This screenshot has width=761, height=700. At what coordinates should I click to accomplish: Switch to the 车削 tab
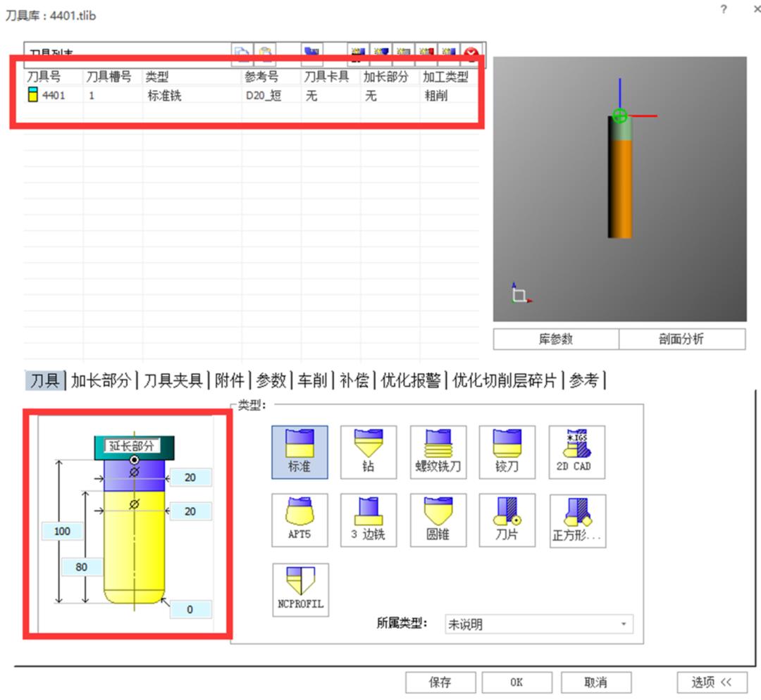pyautogui.click(x=313, y=381)
